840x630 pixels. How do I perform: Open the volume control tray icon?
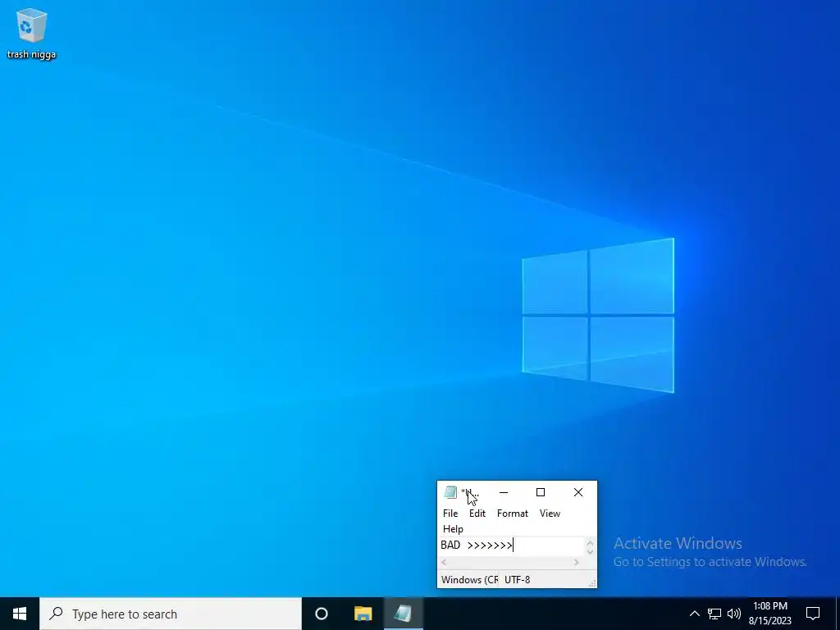pos(734,614)
